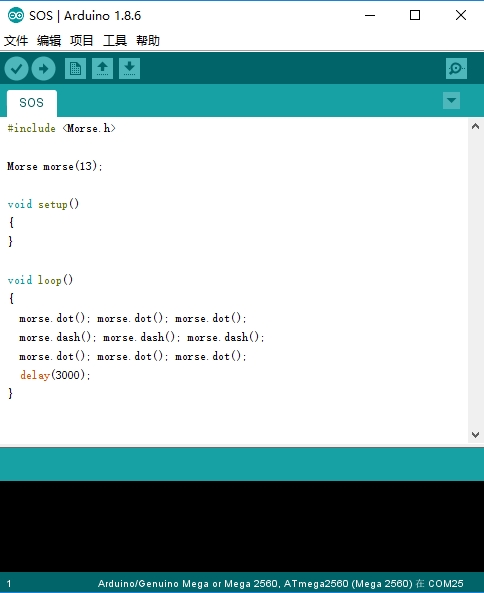Upload sketch with the arrow button
Screen dimensions: 484x593
[x=43, y=68]
